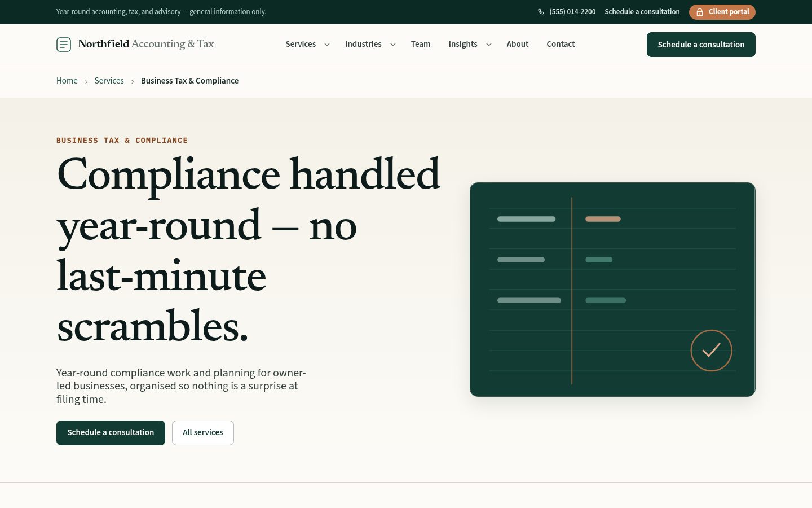Click Schedule a consultation in the top bar
The width and height of the screenshot is (812, 508).
[x=642, y=12]
